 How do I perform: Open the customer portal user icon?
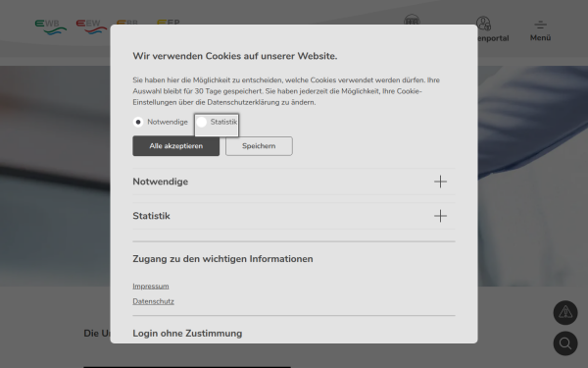[483, 23]
